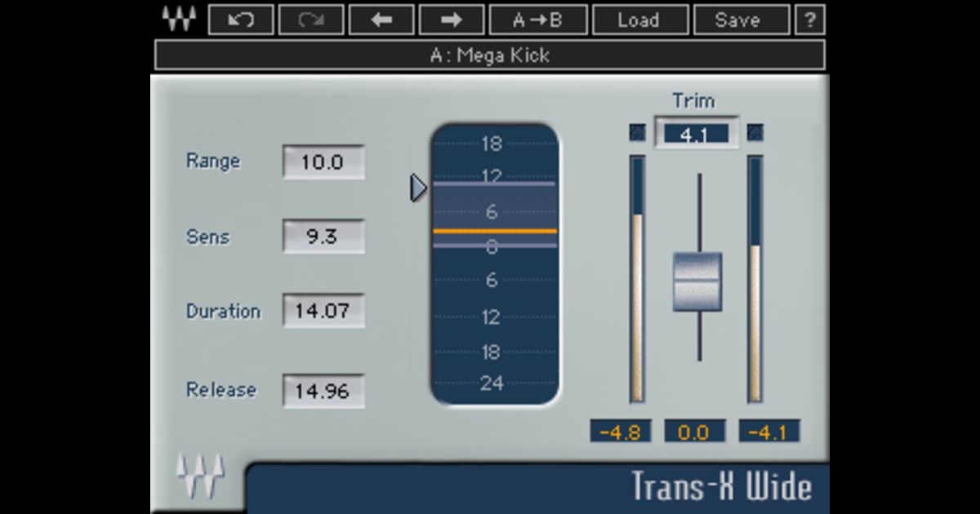The height and width of the screenshot is (514, 980).
Task: Open the Load preset menu
Action: 640,20
